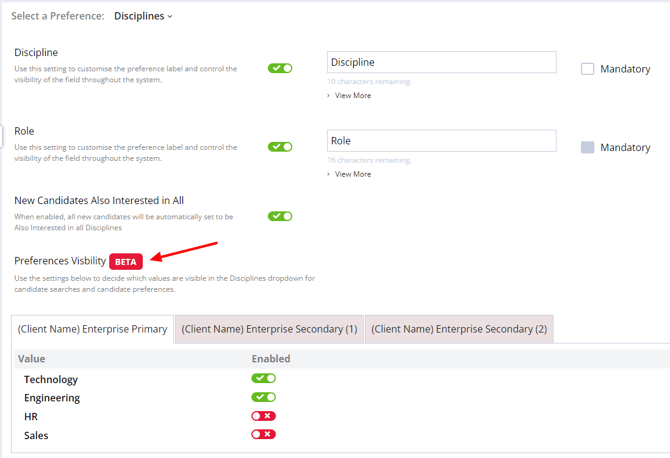670x458 pixels.
Task: Switch to Enterprise Secondary (2) tab
Action: (x=459, y=329)
